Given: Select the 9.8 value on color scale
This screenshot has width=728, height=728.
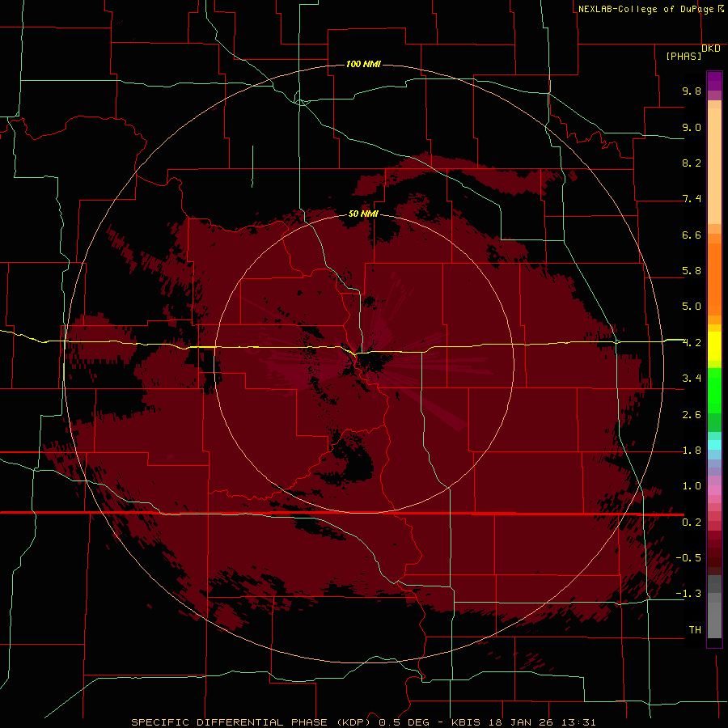Looking at the screenshot, I should [692, 91].
